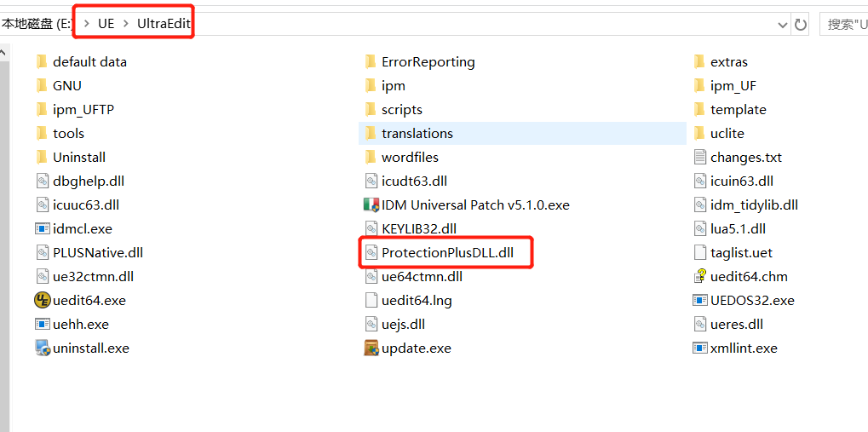
Task: Select the ErrorReporting folder icon
Action: 371,61
